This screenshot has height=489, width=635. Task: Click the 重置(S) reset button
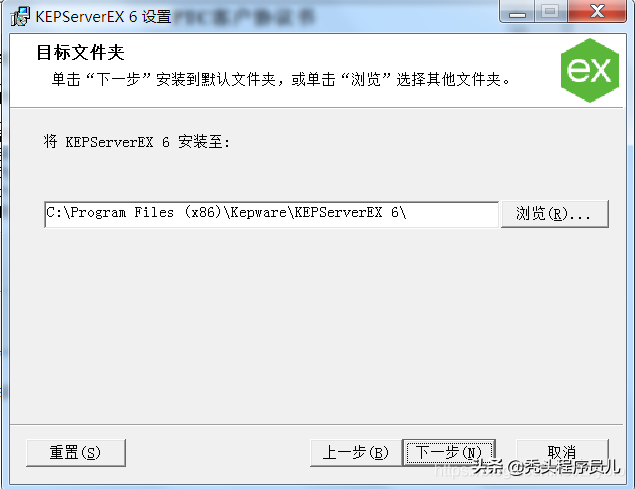click(76, 453)
